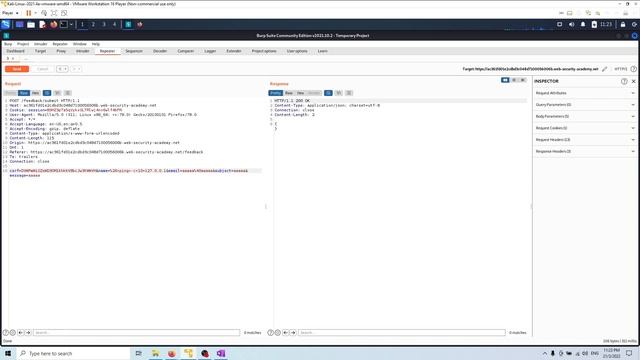Click the greyed Cancel button
Image resolution: width=640 pixels, height=360 pixels.
(42, 69)
